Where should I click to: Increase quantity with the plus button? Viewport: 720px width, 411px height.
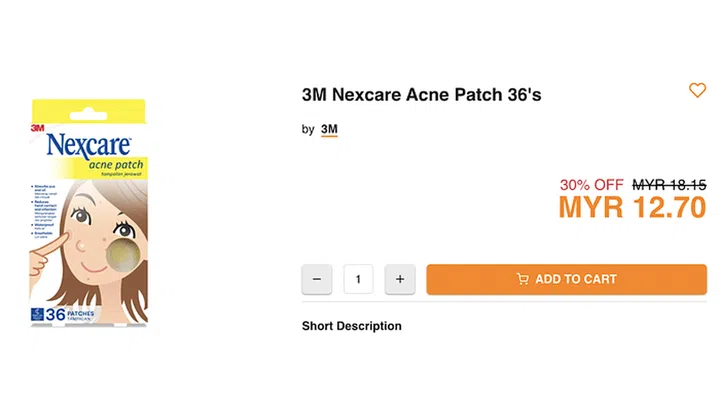click(x=400, y=279)
